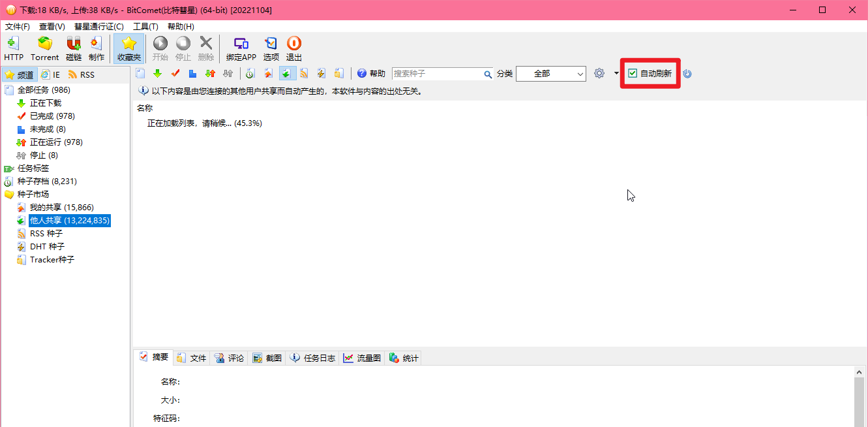Click the running up-down arrows filter icon
868x427 pixels.
pyautogui.click(x=210, y=74)
